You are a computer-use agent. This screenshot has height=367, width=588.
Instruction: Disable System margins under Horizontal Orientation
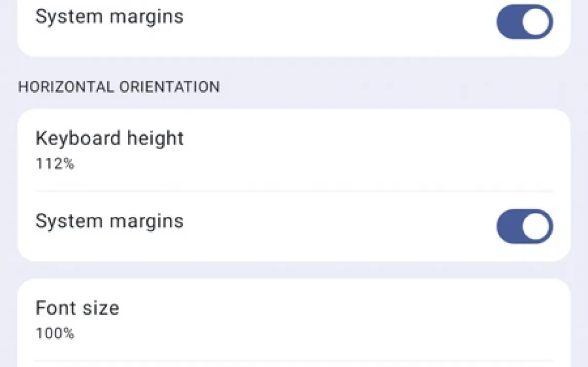pos(524,226)
